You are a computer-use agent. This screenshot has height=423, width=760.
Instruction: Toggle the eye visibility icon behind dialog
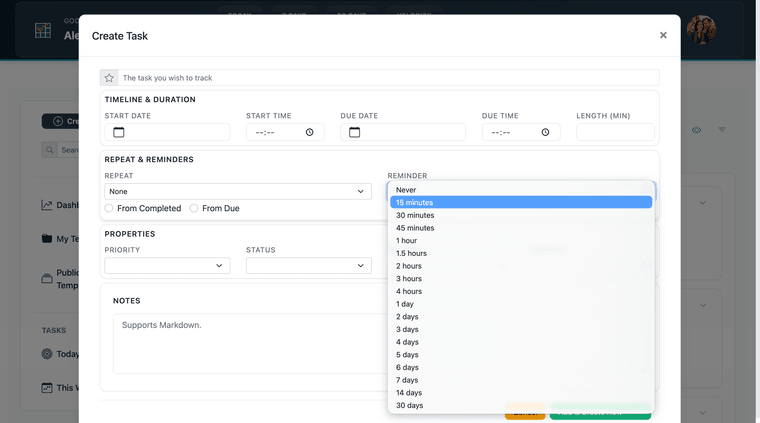coord(697,130)
